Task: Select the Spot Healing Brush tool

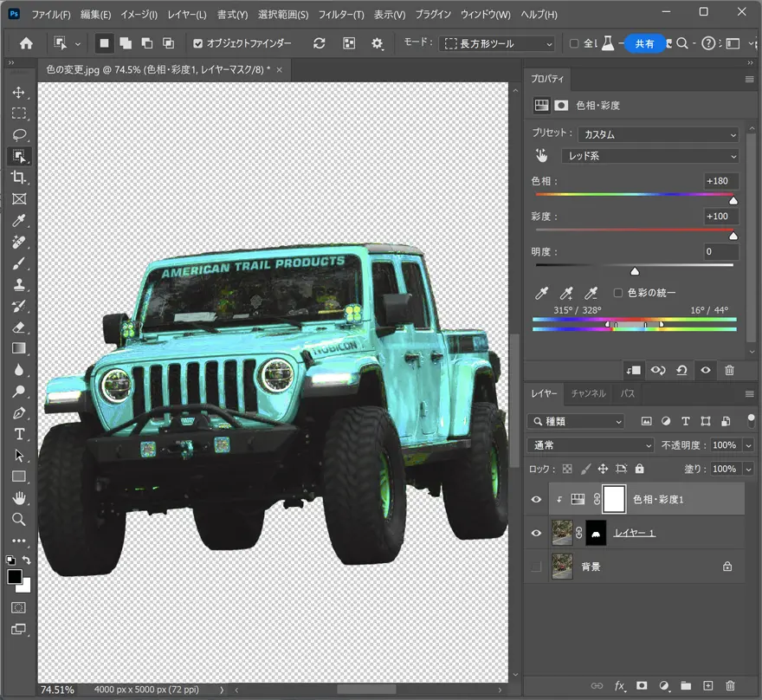Action: pyautogui.click(x=19, y=242)
